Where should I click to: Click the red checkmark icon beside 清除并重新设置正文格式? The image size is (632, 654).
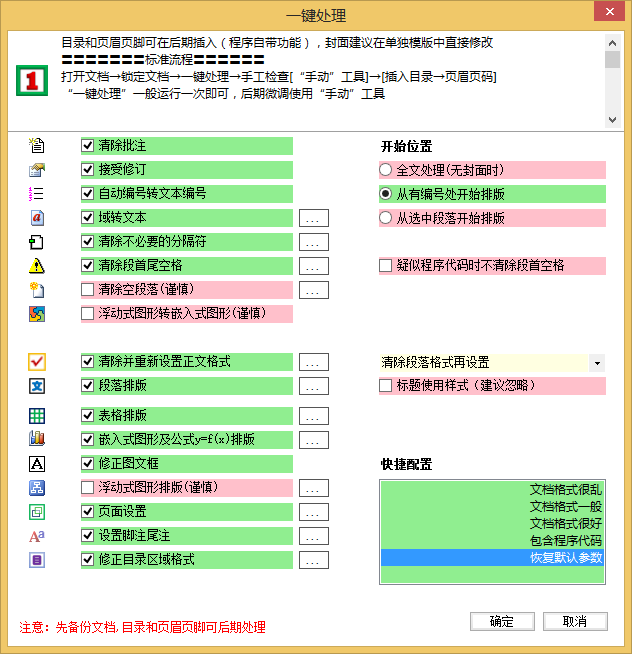[x=37, y=362]
